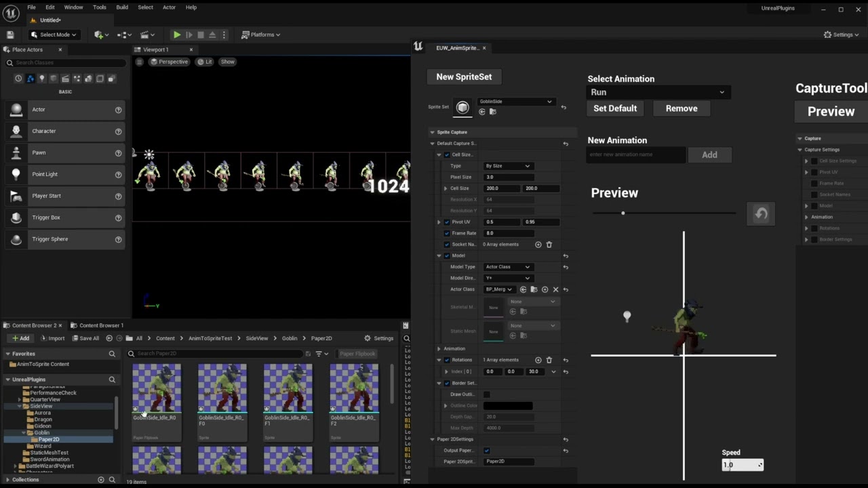Click the Remove animation button
This screenshot has height=488, width=868.
[x=682, y=108]
